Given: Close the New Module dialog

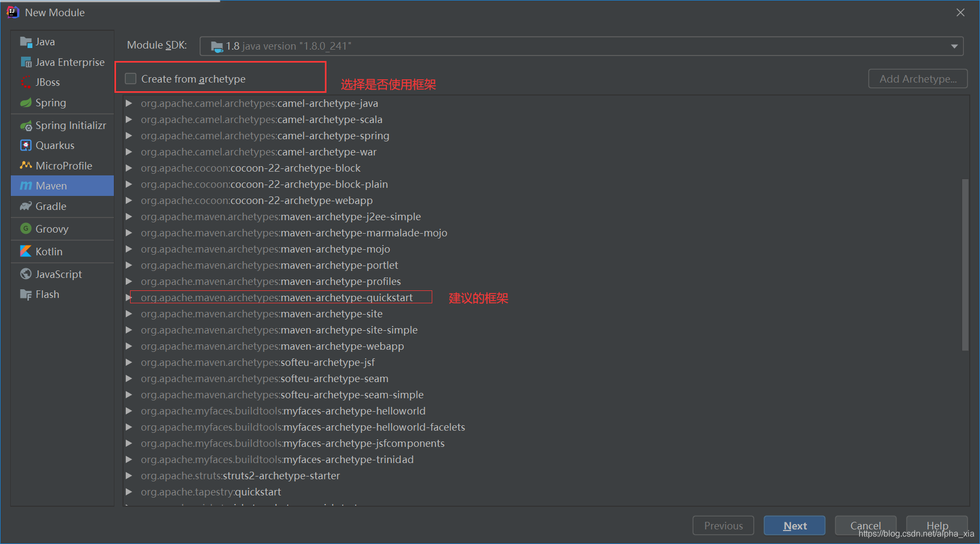Looking at the screenshot, I should (961, 12).
